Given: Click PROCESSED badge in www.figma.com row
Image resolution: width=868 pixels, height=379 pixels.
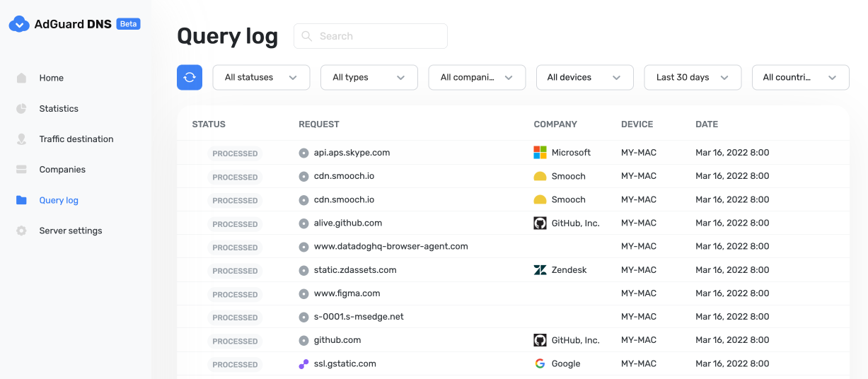Looking at the screenshot, I should 235,294.
